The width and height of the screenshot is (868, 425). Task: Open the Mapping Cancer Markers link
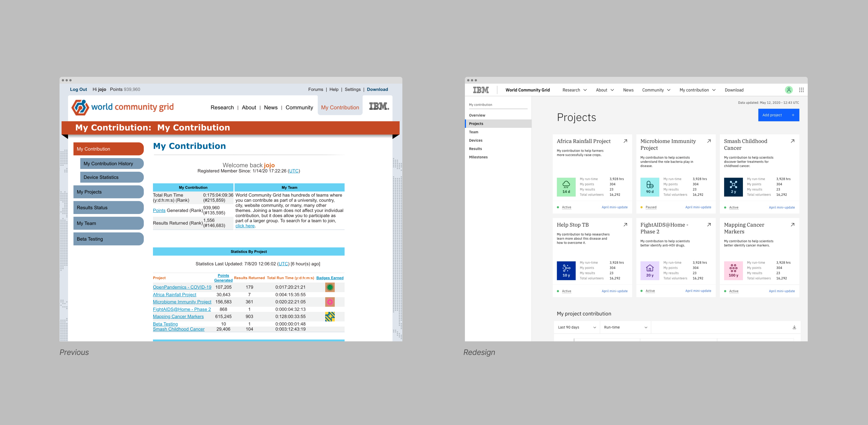(x=178, y=316)
